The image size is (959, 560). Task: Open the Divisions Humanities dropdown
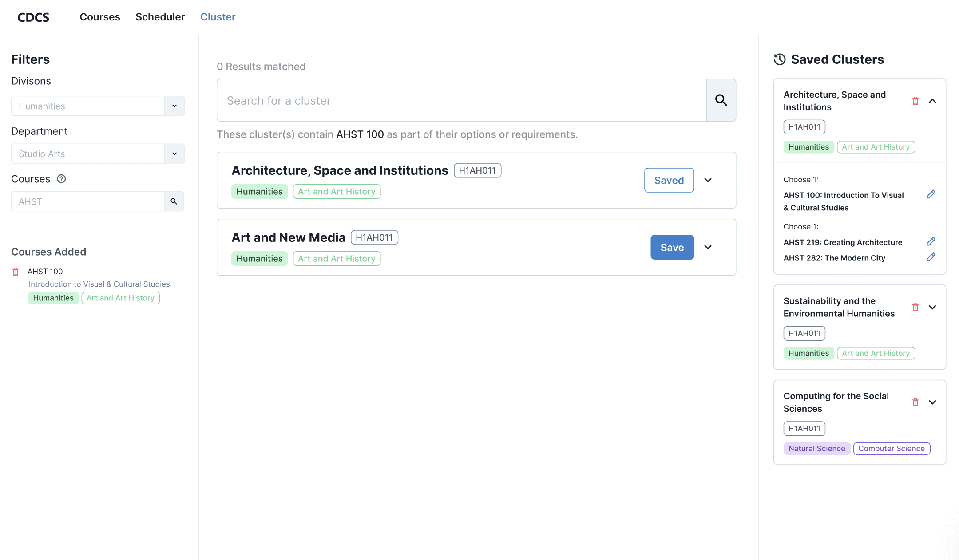click(x=174, y=106)
